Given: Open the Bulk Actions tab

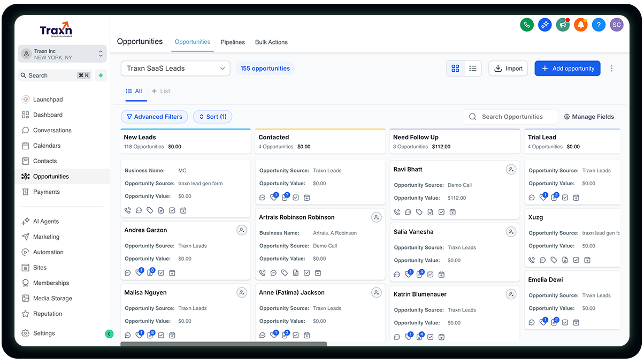Looking at the screenshot, I should 271,42.
